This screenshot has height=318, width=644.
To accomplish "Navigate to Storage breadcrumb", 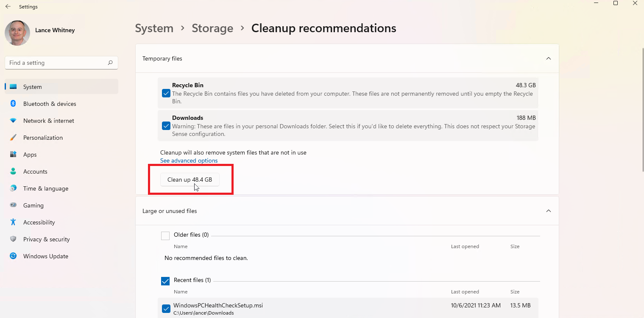I will click(212, 28).
